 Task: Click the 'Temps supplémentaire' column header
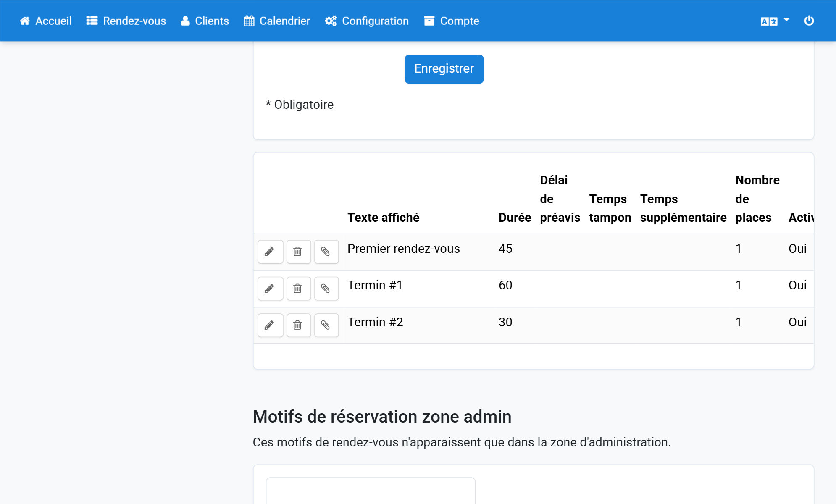point(683,208)
